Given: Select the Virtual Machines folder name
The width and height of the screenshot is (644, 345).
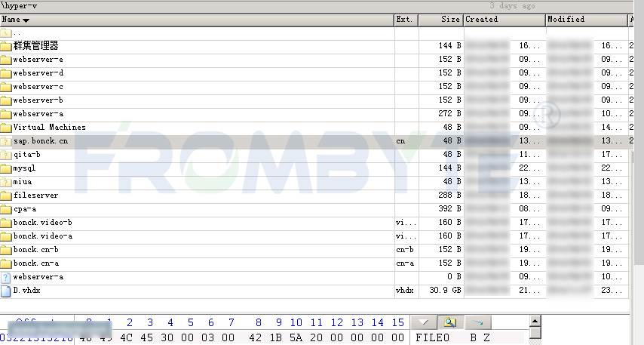Looking at the screenshot, I should tap(49, 128).
